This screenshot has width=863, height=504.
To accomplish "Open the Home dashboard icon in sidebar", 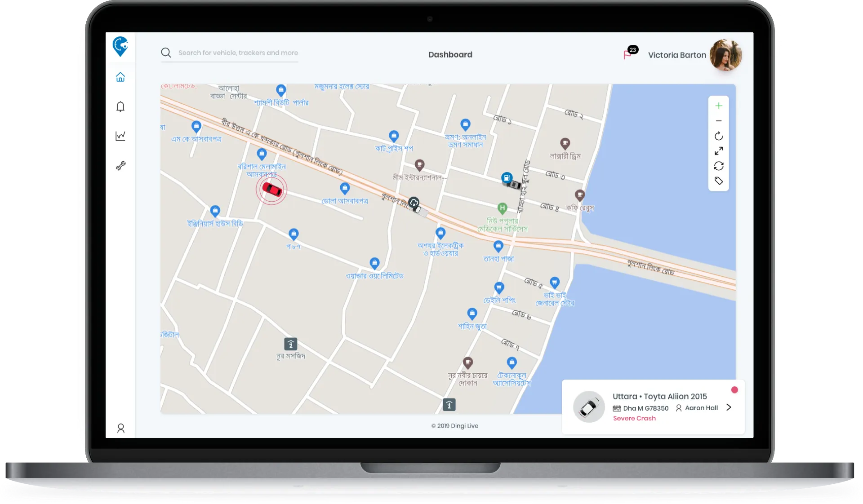I will [x=120, y=77].
